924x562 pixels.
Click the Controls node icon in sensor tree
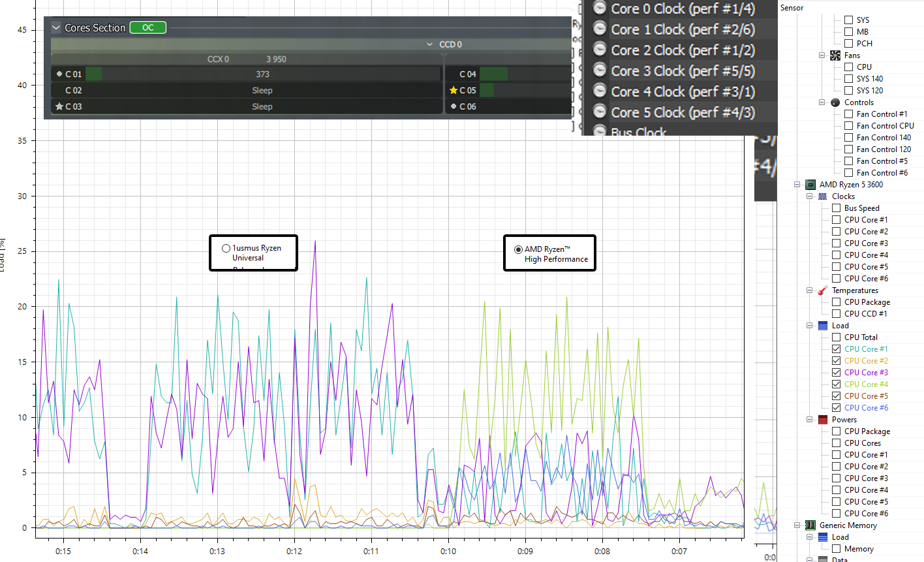click(835, 102)
